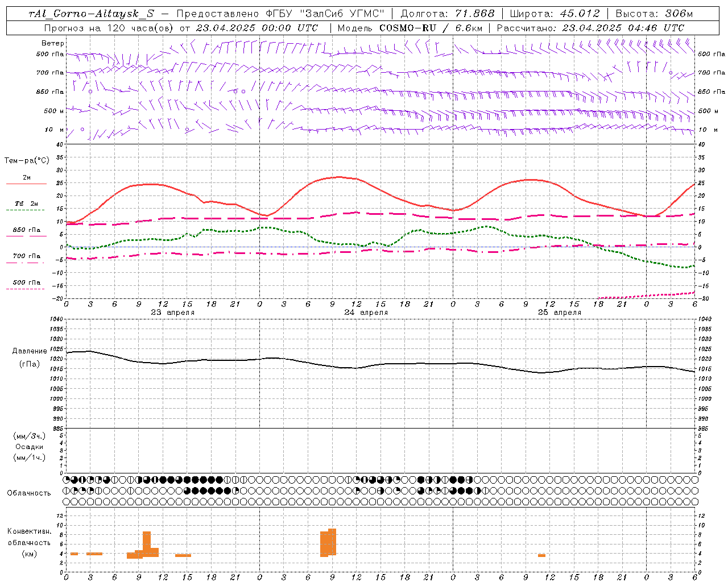Click the Осадки panel label
This screenshot has width=728, height=582.
click(30, 447)
